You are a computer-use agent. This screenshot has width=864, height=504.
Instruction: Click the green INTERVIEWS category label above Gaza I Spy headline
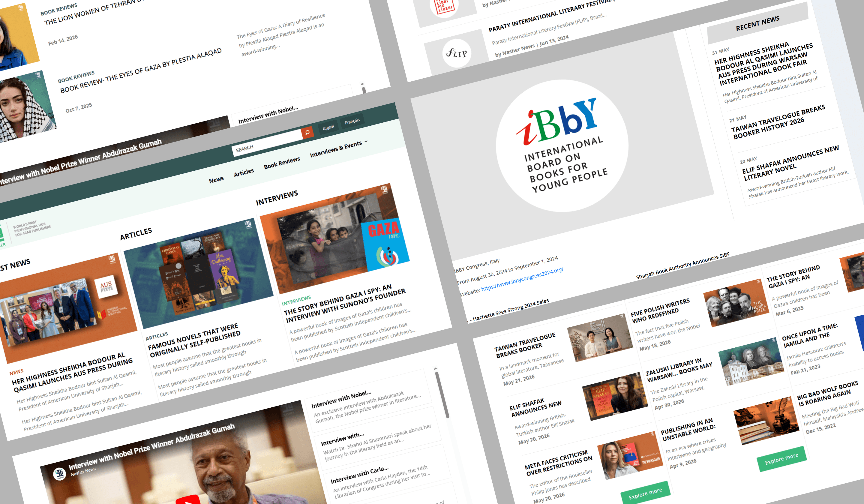[x=296, y=300]
